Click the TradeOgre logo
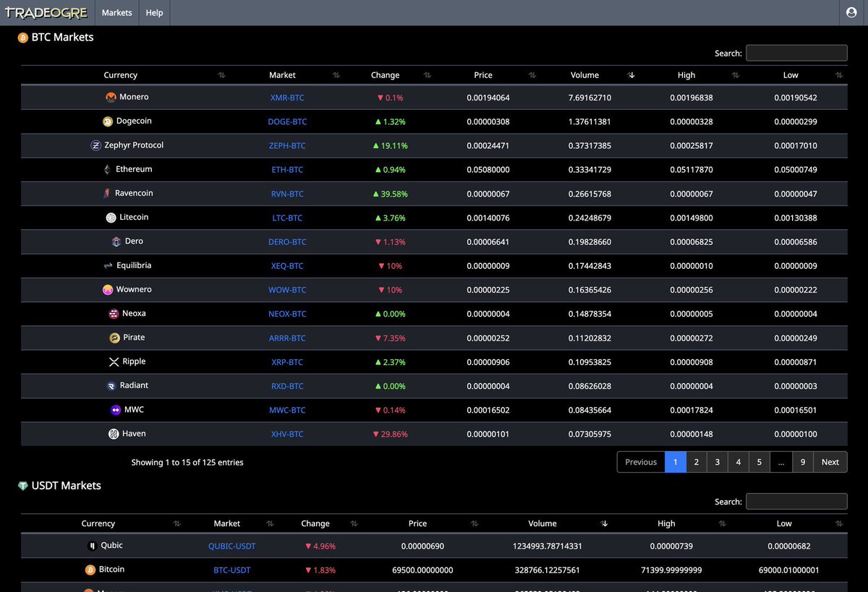Image resolution: width=868 pixels, height=592 pixels. click(46, 12)
